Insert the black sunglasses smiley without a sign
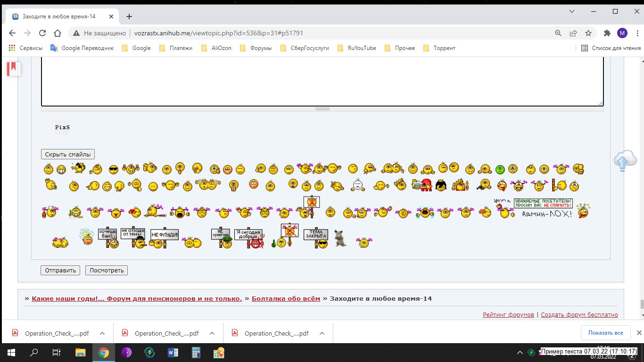The image size is (644, 362). pyautogui.click(x=114, y=170)
